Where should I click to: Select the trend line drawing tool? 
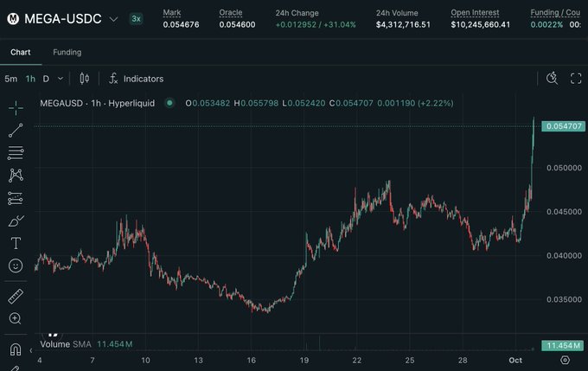(16, 131)
